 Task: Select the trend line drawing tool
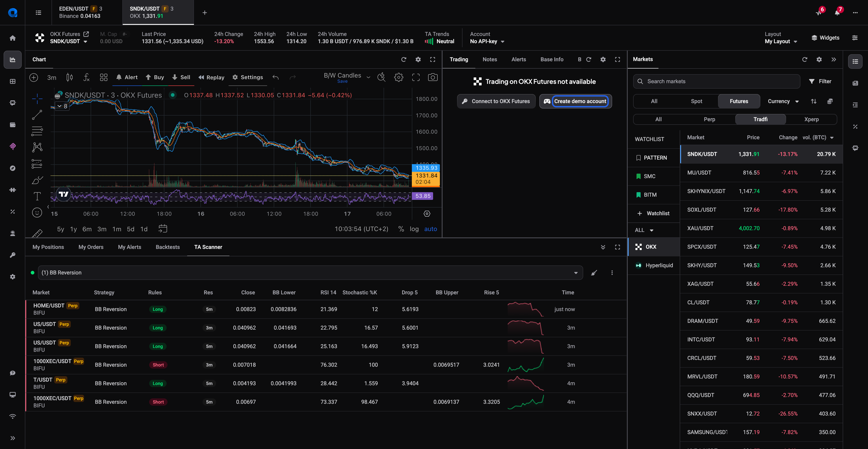[37, 115]
